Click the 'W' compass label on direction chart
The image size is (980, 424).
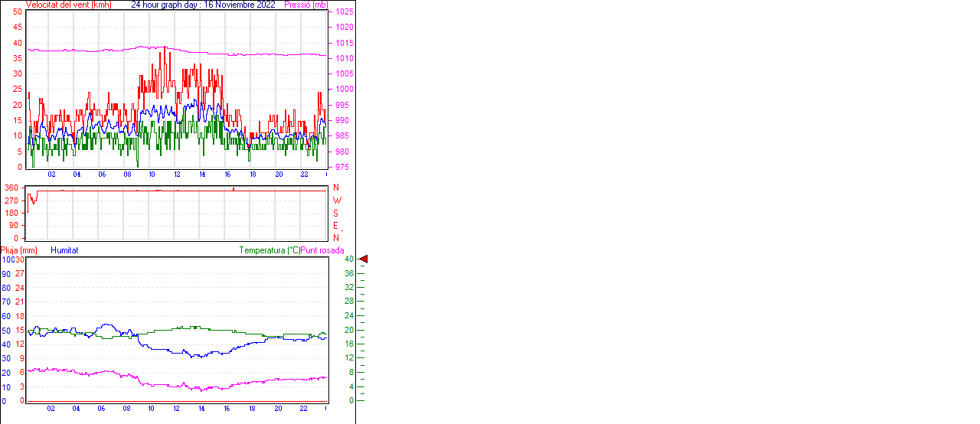tap(337, 201)
